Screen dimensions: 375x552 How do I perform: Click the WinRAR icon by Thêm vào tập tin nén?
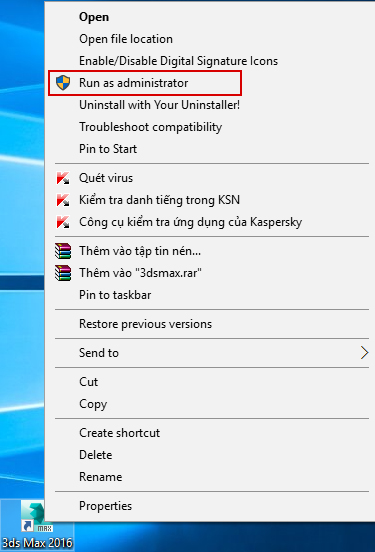pos(63,251)
